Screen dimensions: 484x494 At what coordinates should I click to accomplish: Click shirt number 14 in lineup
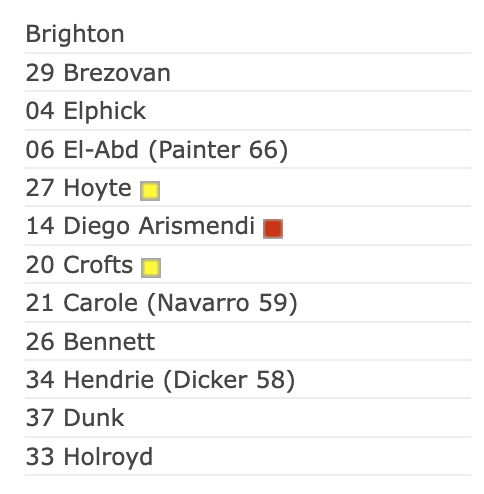click(40, 226)
